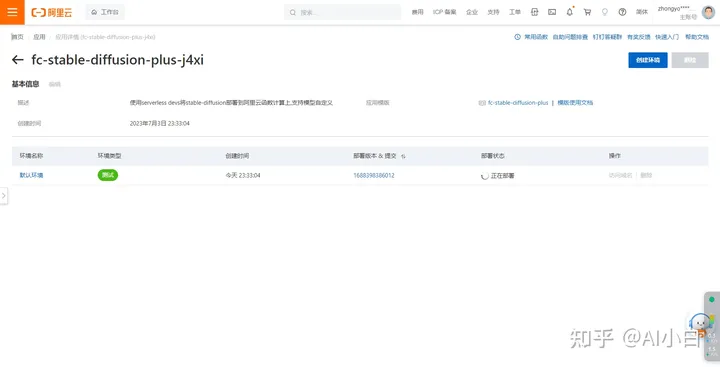Expand the left sidebar arrow handle

coord(4,196)
